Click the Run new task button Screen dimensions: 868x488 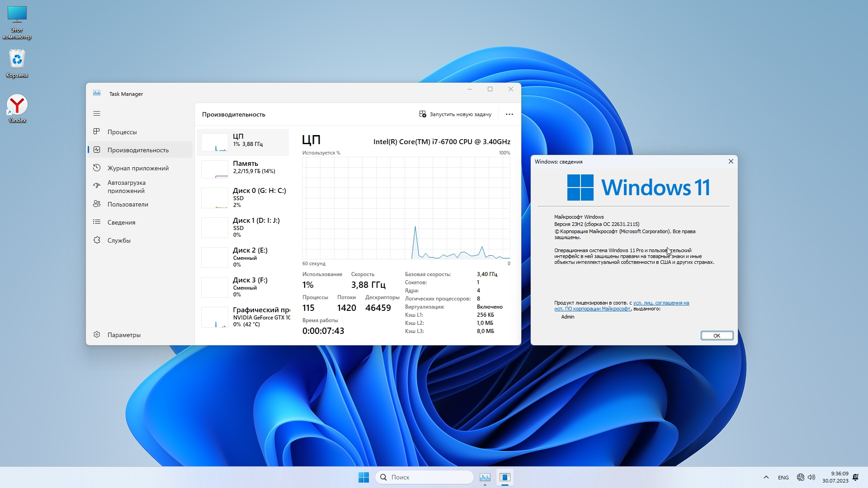(x=455, y=114)
